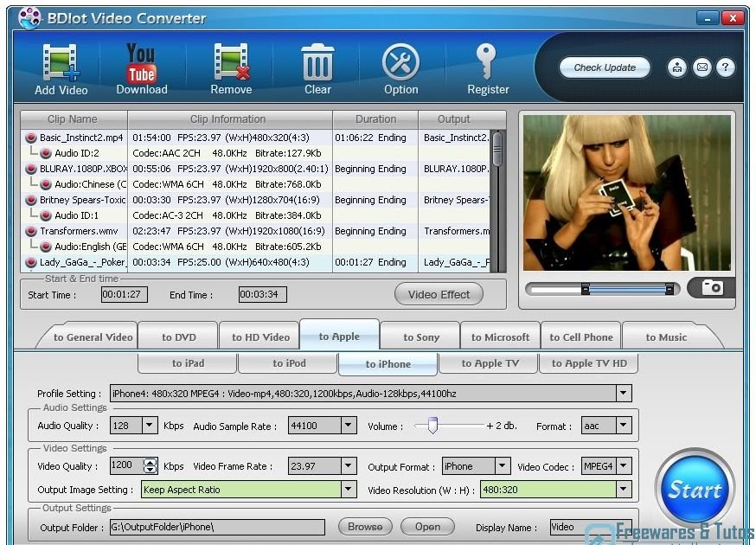Click the red icon for Basic_Instinct2.mp4
Screen dimensions: 756x545
pyautogui.click(x=31, y=138)
